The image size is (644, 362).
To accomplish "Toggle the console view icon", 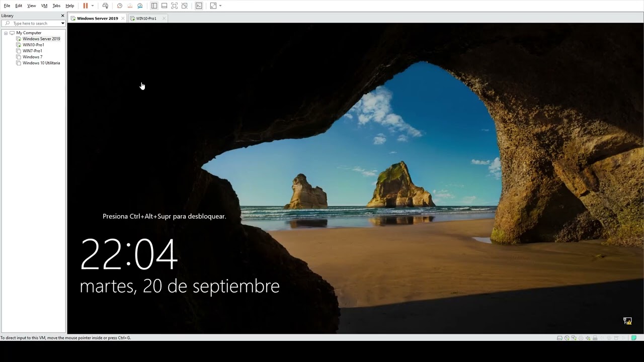I will click(199, 6).
